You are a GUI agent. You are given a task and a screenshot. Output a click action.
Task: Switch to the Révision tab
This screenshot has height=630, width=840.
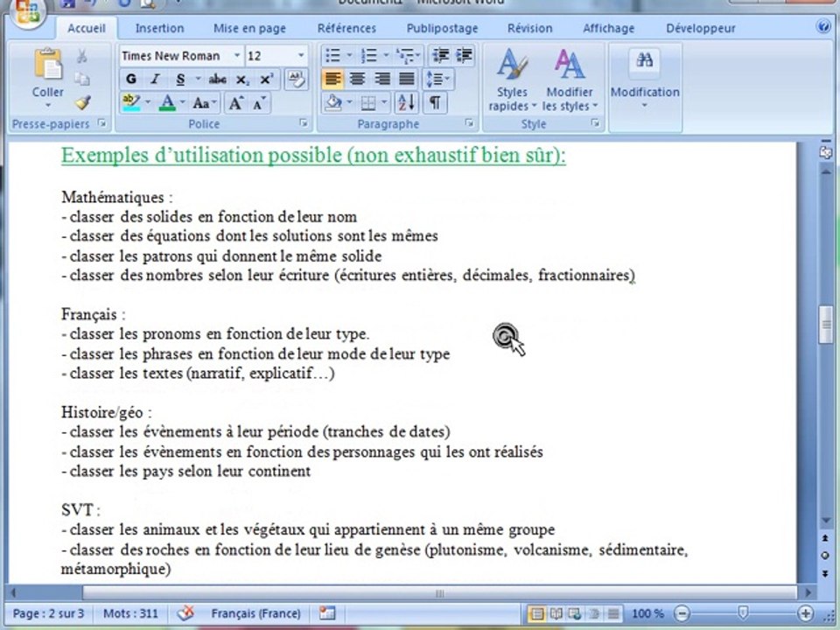[530, 28]
